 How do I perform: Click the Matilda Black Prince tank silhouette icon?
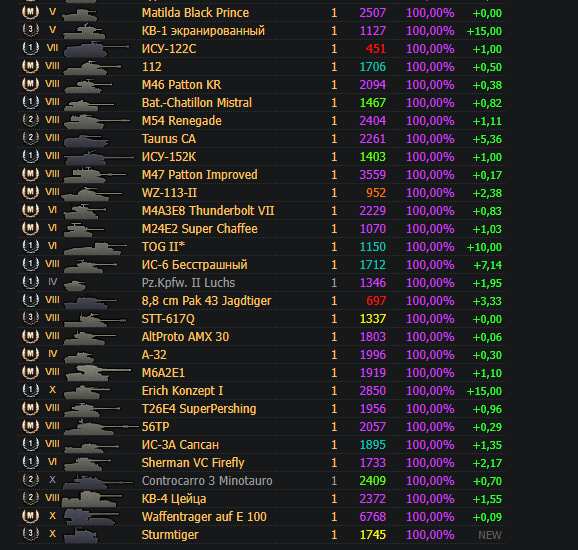(80, 15)
